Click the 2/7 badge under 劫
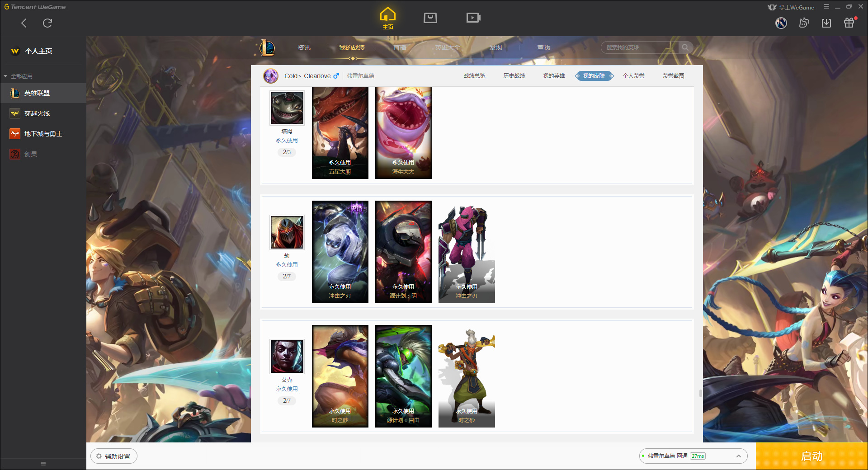Screen dimensions: 868x470 tap(287, 277)
